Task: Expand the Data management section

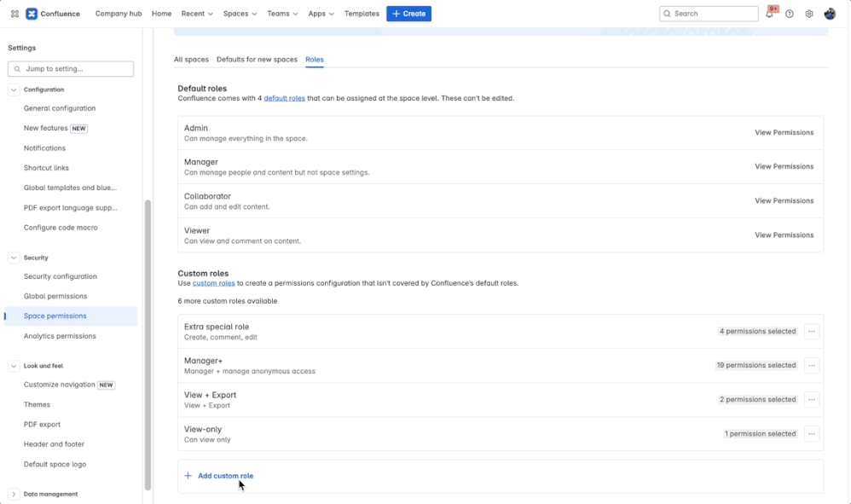Action: [x=13, y=494]
